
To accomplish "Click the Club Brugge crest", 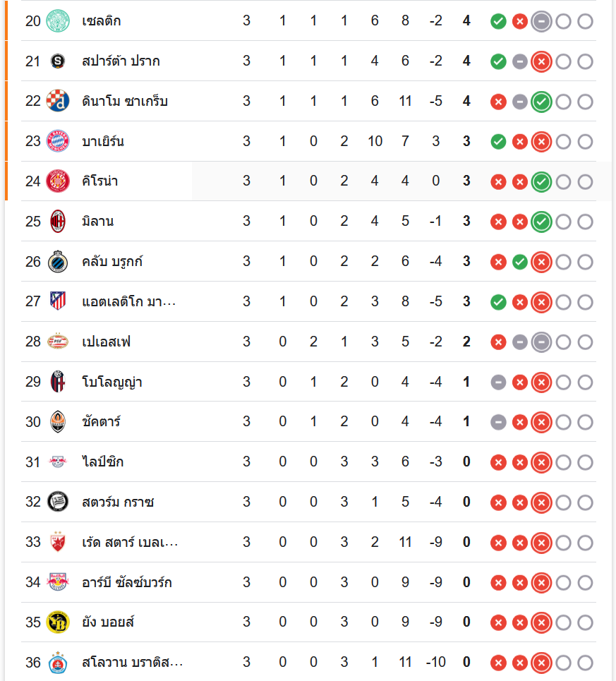I will coord(58,262).
